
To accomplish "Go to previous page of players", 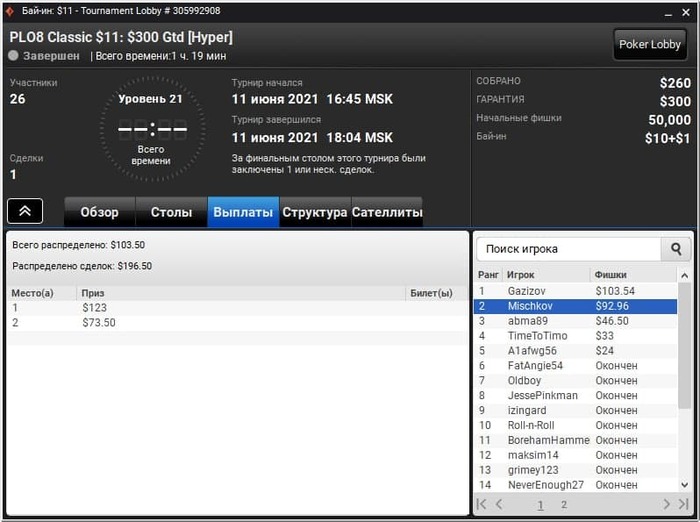I will (x=499, y=505).
